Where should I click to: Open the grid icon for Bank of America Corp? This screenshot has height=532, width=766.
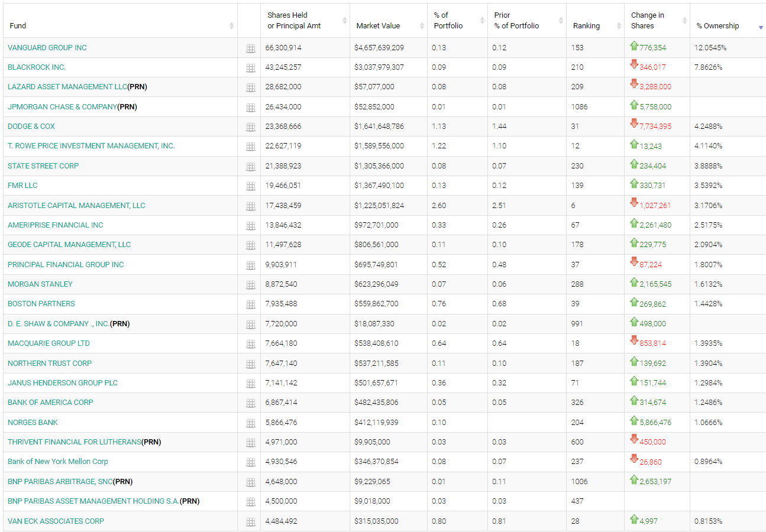point(250,403)
